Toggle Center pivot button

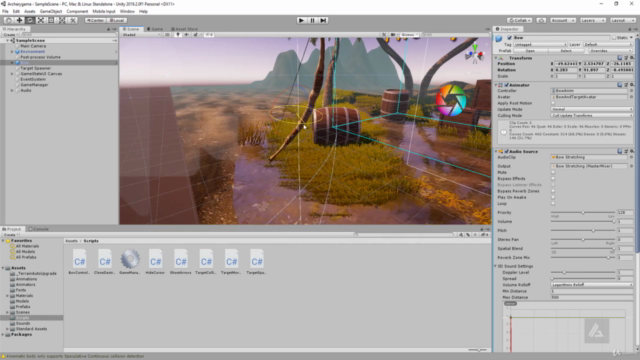pyautogui.click(x=95, y=20)
